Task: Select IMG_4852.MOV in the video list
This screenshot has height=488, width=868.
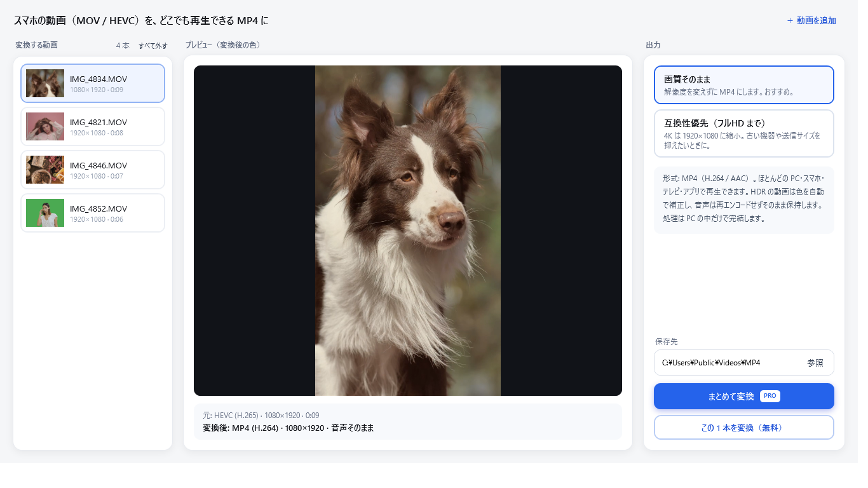Action: pos(93,213)
